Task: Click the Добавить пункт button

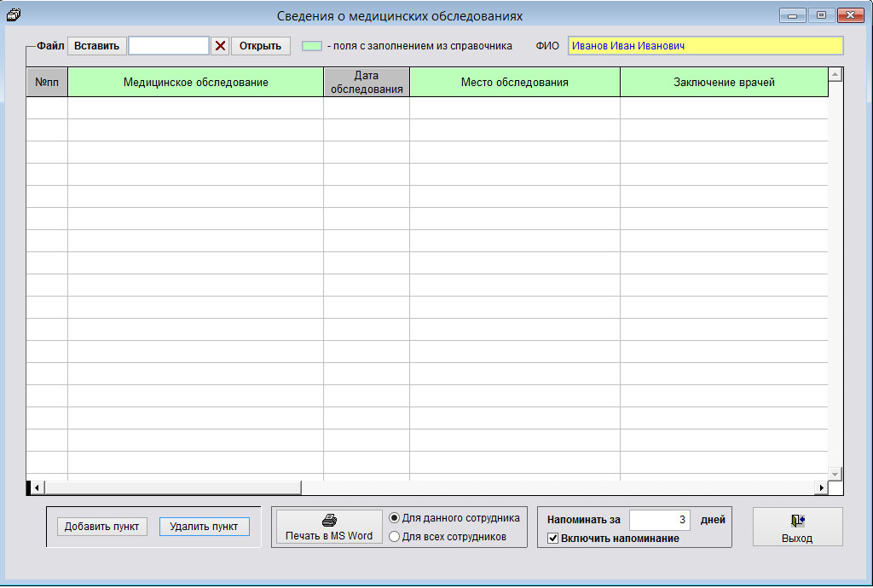Action: tap(101, 527)
